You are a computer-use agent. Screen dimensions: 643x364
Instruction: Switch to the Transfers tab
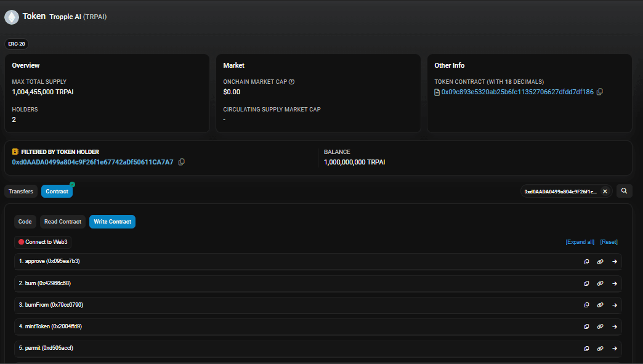click(21, 192)
